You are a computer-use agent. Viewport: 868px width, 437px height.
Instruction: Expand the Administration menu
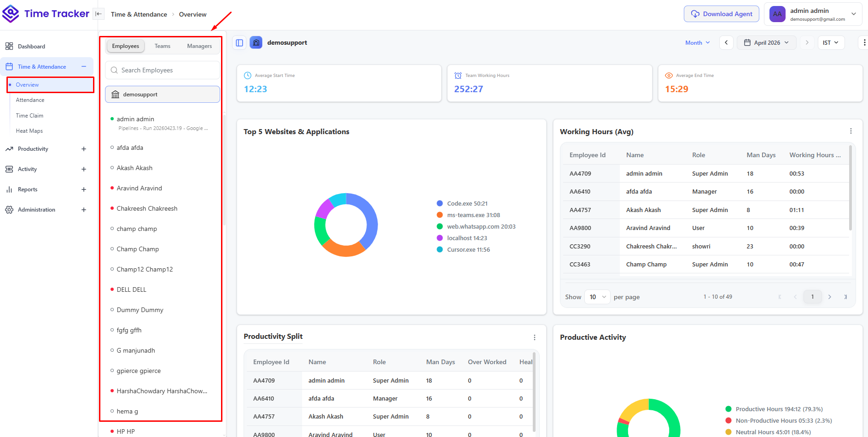[84, 210]
